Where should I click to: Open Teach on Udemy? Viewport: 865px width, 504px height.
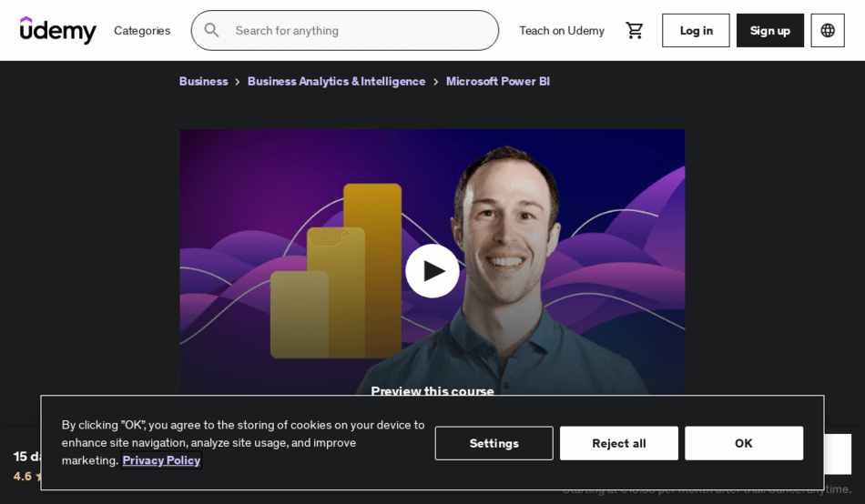point(562,31)
